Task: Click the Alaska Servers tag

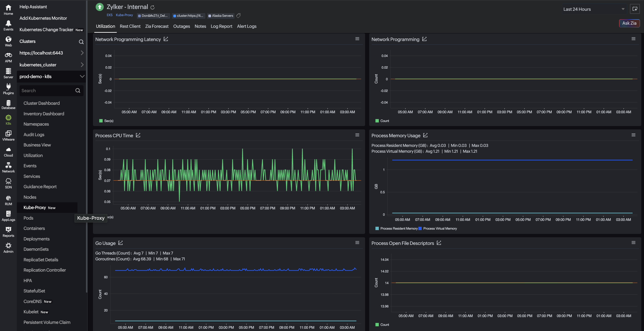Action: [221, 16]
